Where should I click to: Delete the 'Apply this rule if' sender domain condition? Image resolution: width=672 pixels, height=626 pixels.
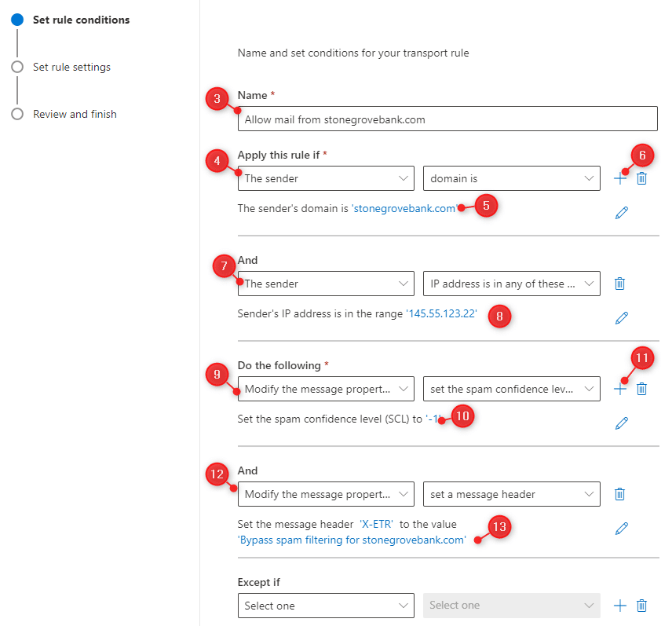click(641, 178)
